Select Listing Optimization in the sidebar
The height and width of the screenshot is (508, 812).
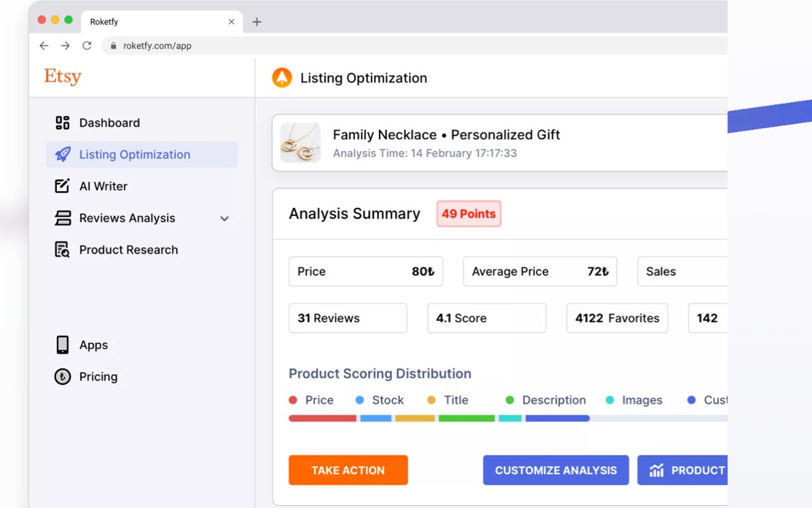[x=142, y=154]
